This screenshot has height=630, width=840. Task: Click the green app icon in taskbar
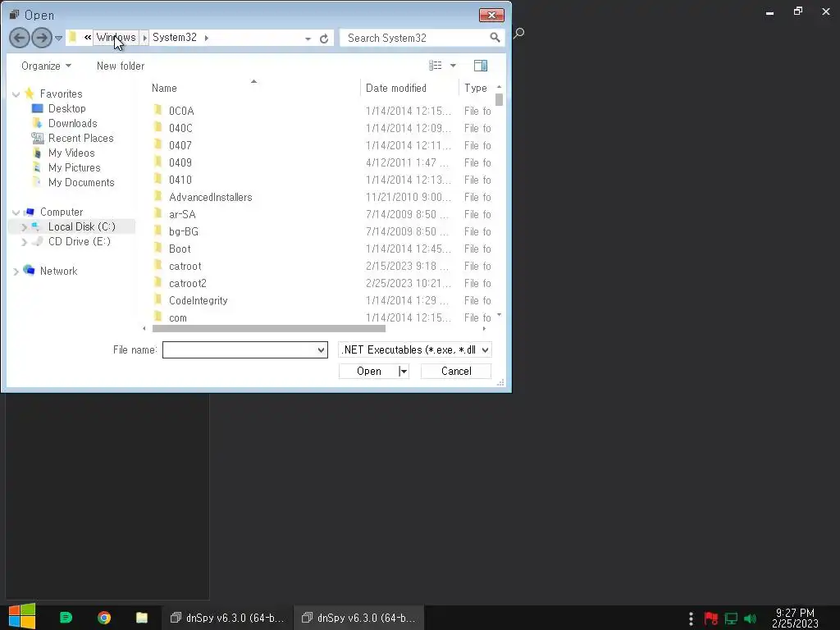click(66, 618)
